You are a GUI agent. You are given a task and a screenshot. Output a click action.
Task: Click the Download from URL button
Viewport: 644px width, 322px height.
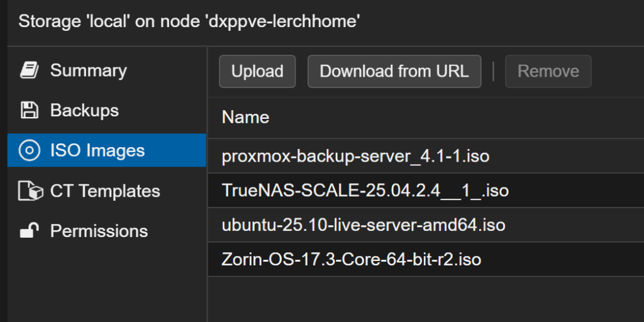tap(394, 71)
